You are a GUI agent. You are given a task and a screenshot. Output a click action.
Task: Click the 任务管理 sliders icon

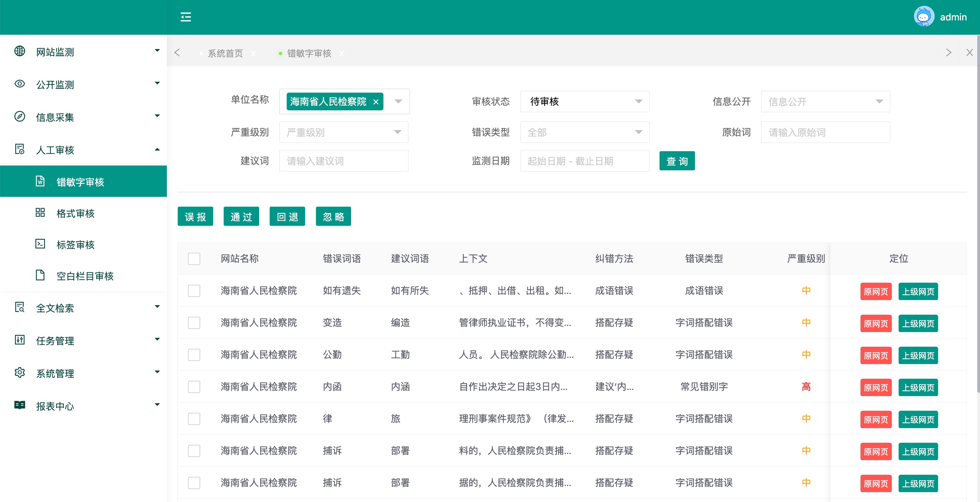20,340
